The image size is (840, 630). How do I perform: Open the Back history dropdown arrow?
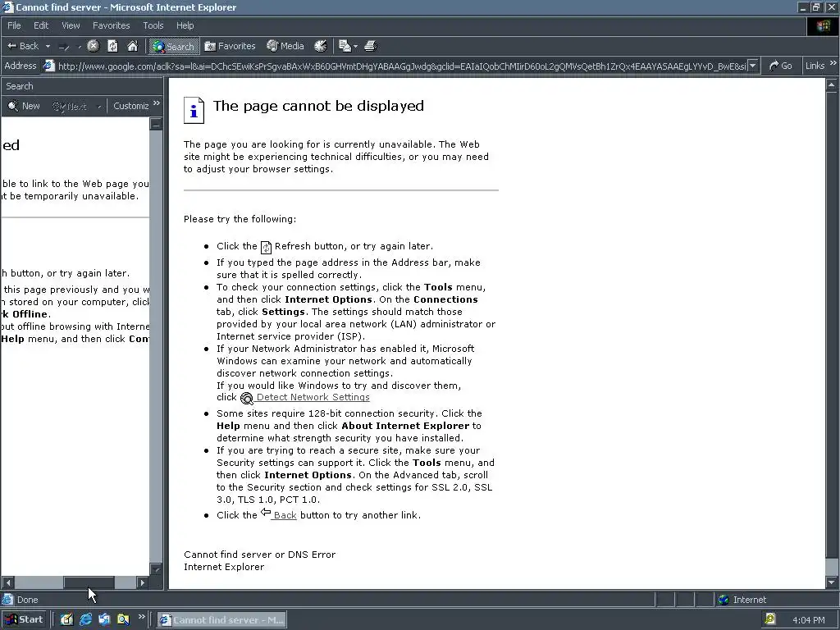point(48,47)
